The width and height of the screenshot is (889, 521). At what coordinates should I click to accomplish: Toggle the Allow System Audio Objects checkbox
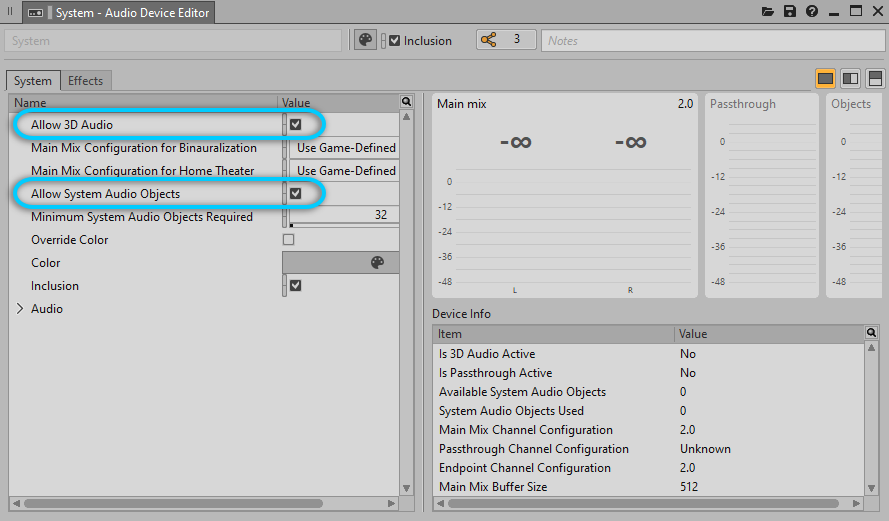[x=295, y=194]
